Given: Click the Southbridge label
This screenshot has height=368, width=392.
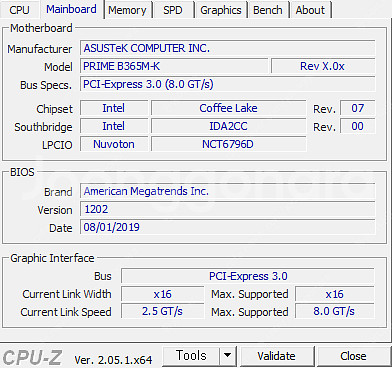Looking at the screenshot, I should (43, 127).
